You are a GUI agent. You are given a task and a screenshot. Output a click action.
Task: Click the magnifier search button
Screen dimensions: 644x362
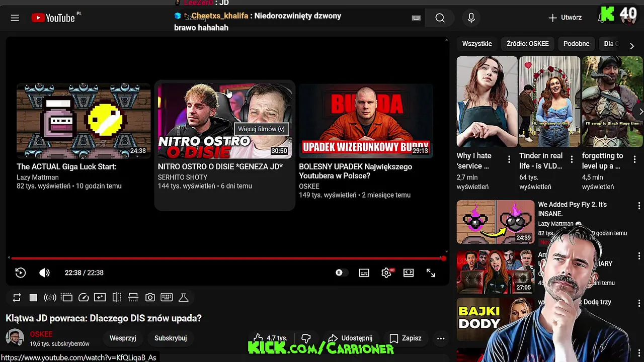coord(440,18)
